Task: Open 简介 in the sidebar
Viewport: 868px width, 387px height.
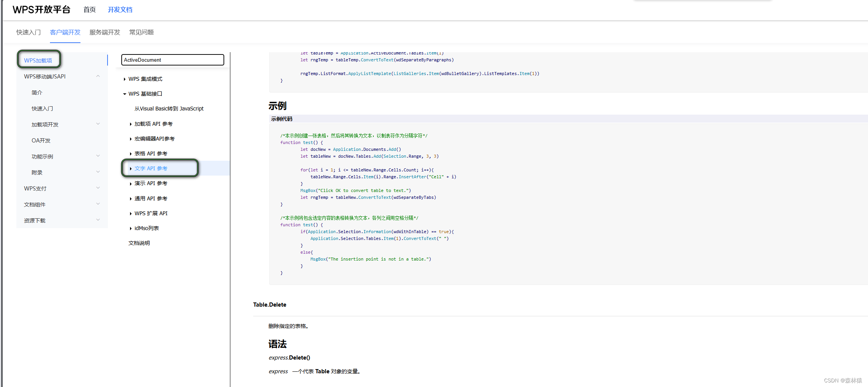Action: (37, 93)
